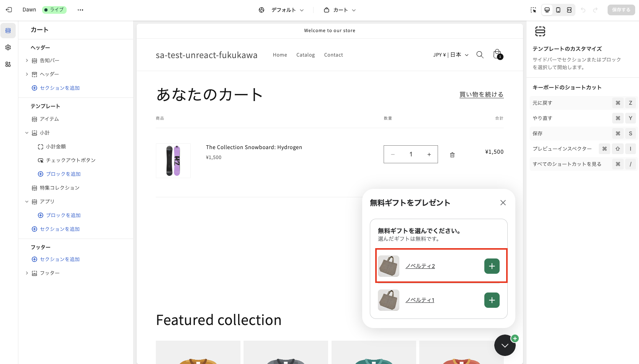The width and height of the screenshot is (639, 364).
Task: Open the cart icon showing one item
Action: pos(497,54)
